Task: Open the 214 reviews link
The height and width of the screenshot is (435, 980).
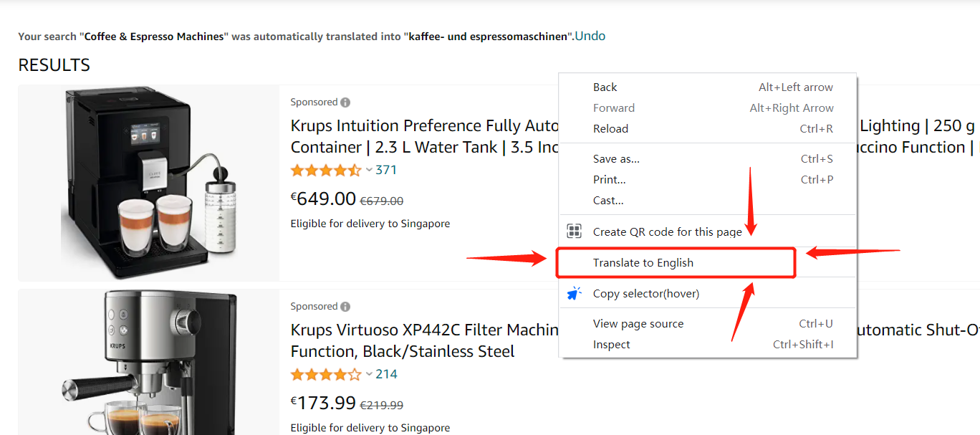Action: (x=385, y=374)
